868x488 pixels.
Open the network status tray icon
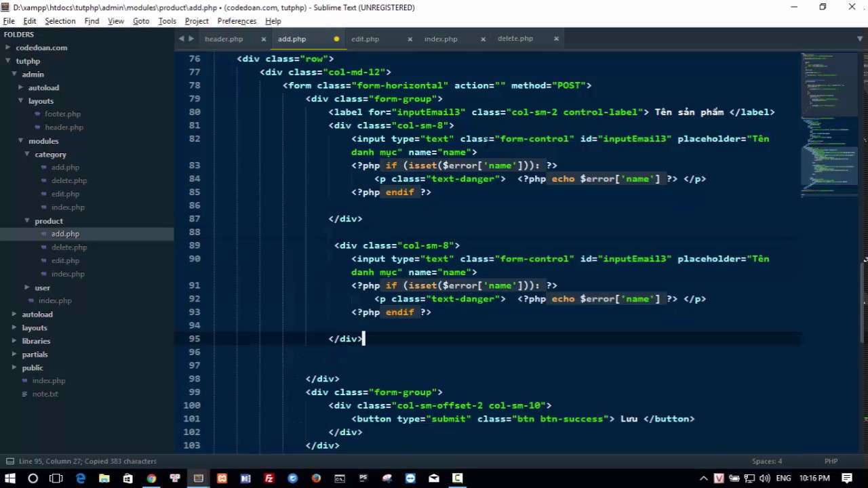pos(750,479)
